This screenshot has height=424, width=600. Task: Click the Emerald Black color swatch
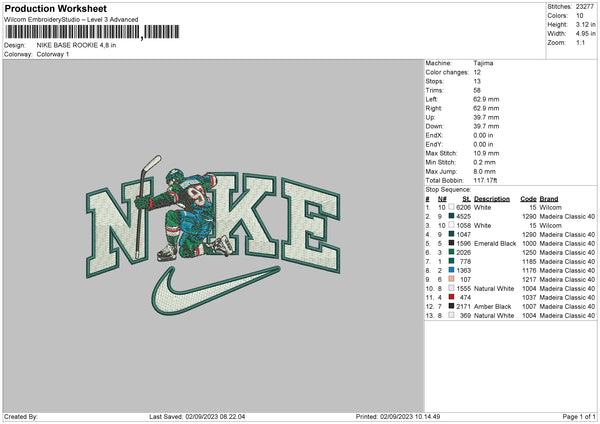[x=452, y=243]
